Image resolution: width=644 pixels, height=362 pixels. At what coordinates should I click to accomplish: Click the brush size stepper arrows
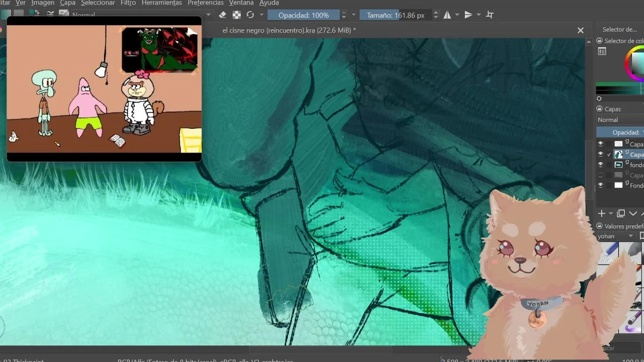pyautogui.click(x=436, y=15)
